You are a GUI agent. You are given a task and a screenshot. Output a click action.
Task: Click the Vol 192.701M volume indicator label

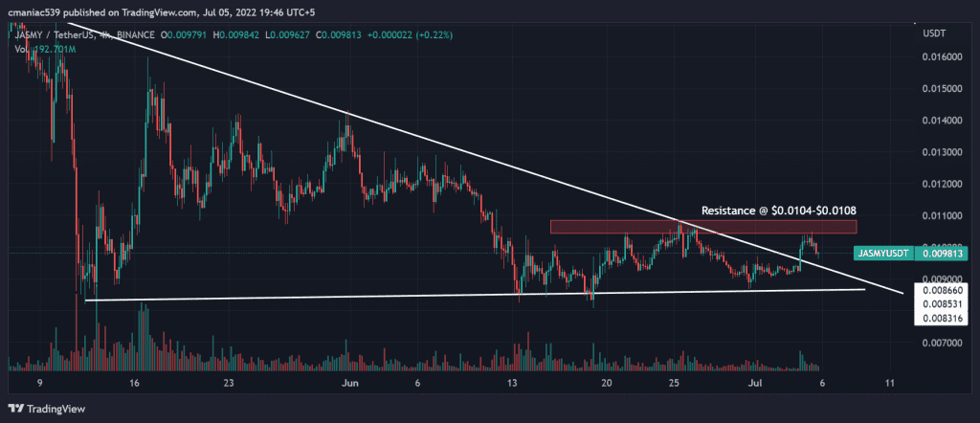(42, 48)
